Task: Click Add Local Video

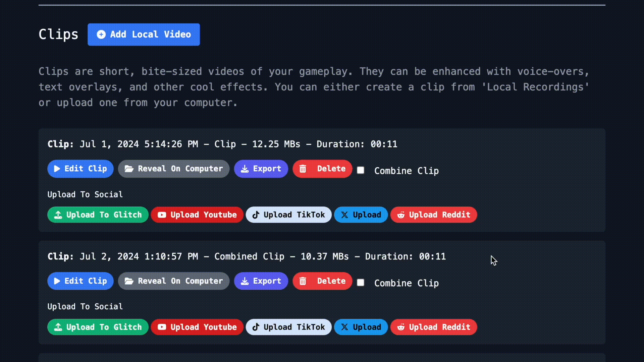Action: 144,35
